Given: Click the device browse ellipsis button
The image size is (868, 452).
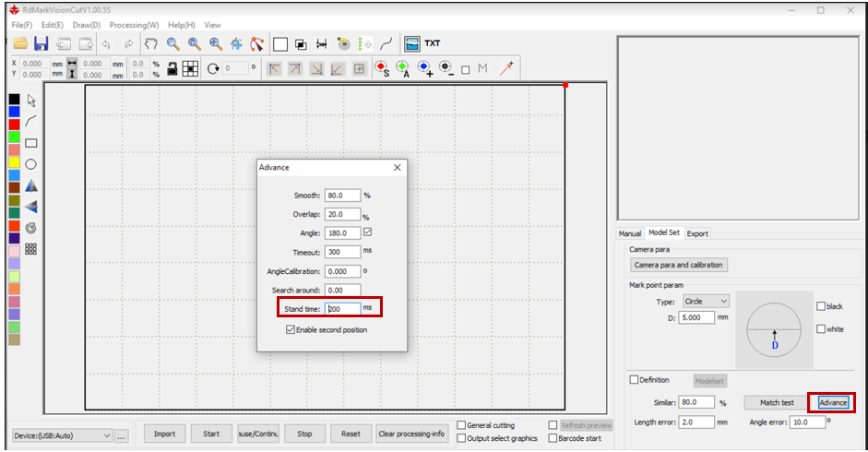Looking at the screenshot, I should (121, 436).
